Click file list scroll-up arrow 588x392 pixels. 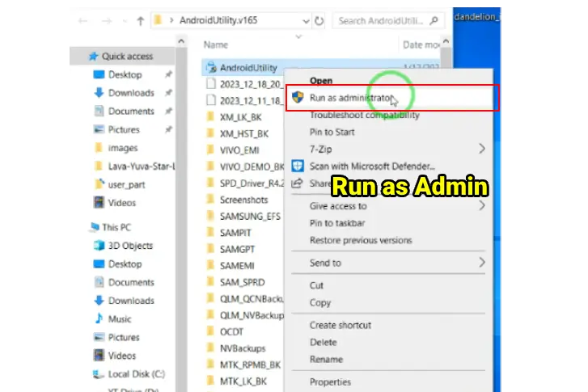446,41
